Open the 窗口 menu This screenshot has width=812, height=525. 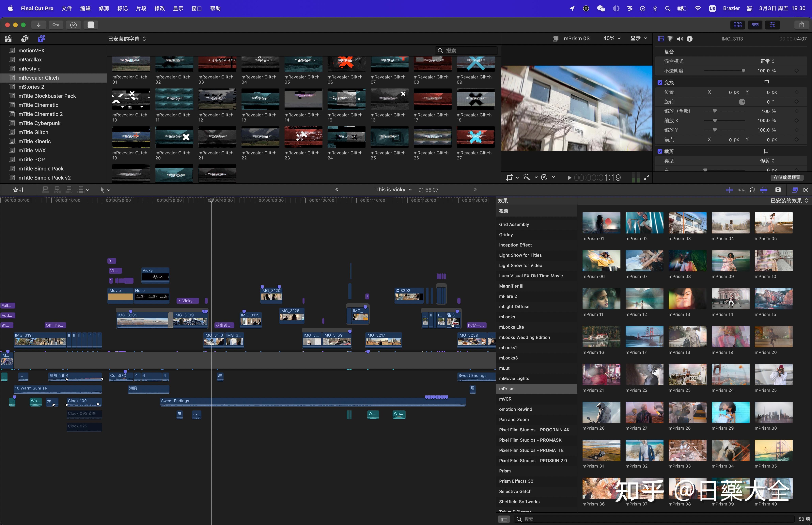tap(196, 8)
